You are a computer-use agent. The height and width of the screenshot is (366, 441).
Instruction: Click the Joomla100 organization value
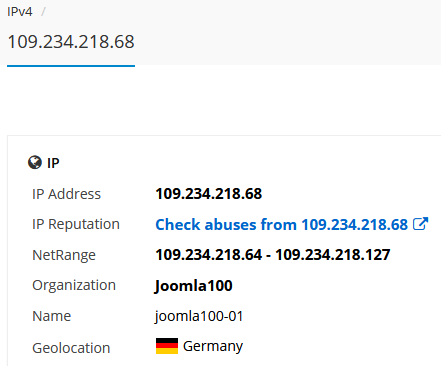tap(194, 286)
